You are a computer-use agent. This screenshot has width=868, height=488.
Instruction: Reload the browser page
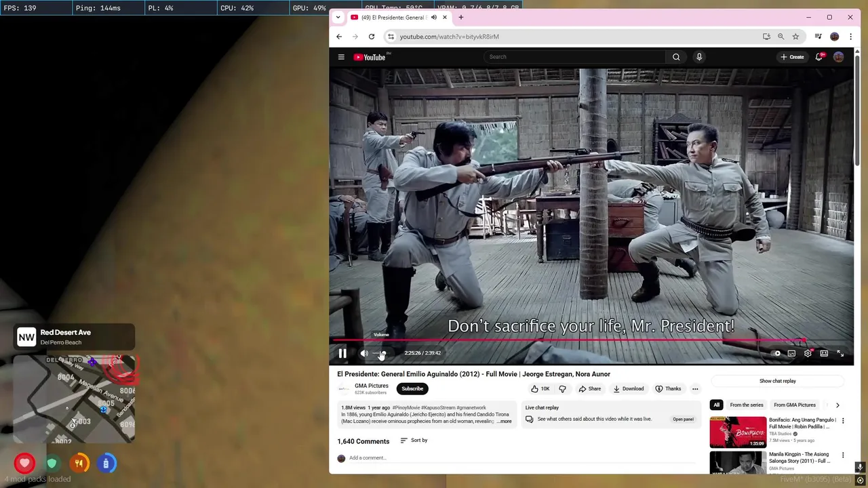click(x=372, y=37)
